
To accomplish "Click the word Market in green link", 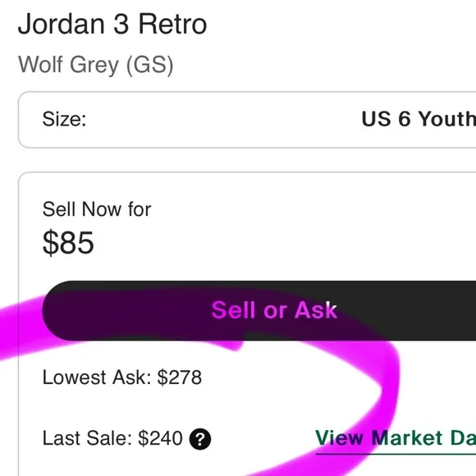I will pos(407,437).
